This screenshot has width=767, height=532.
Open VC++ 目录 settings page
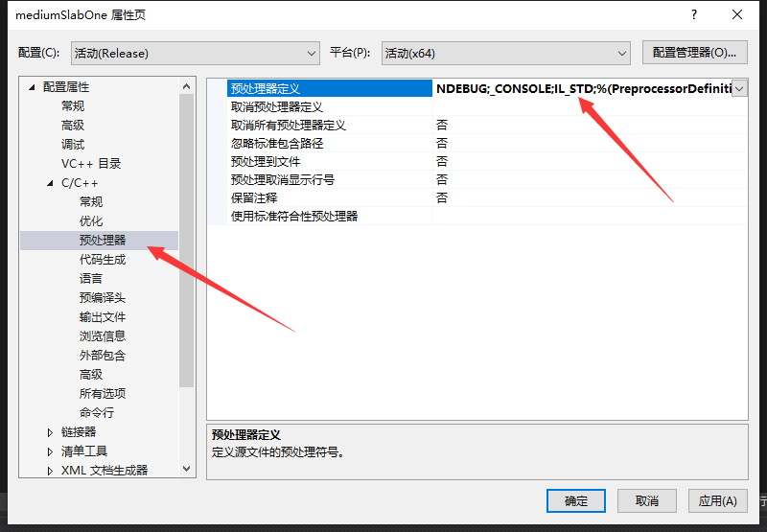[x=91, y=164]
